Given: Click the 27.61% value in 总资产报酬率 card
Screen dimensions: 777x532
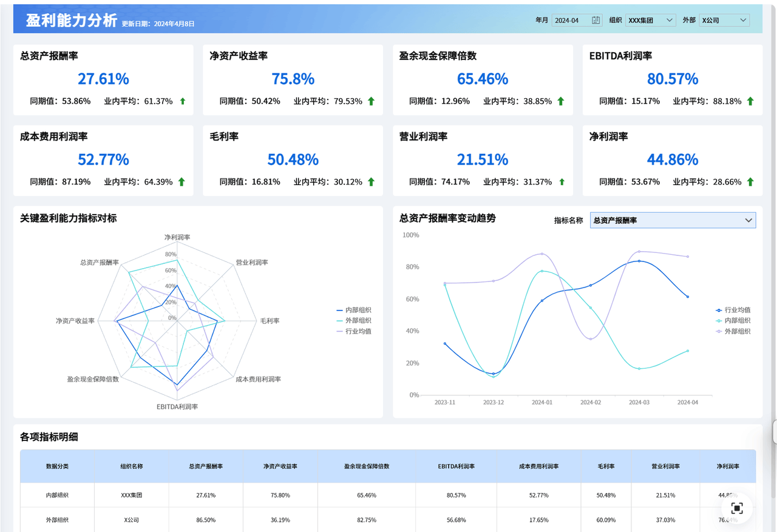Looking at the screenshot, I should [103, 79].
